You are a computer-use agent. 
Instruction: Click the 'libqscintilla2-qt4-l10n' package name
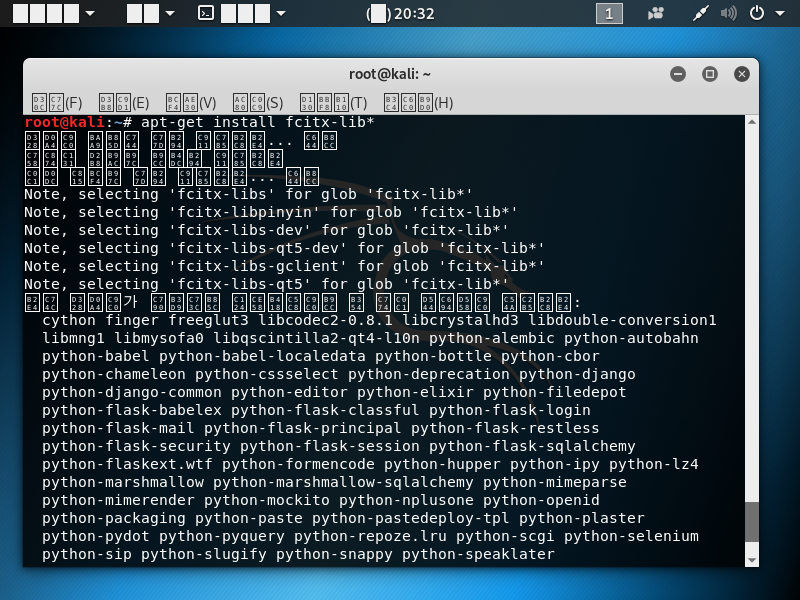pos(316,338)
